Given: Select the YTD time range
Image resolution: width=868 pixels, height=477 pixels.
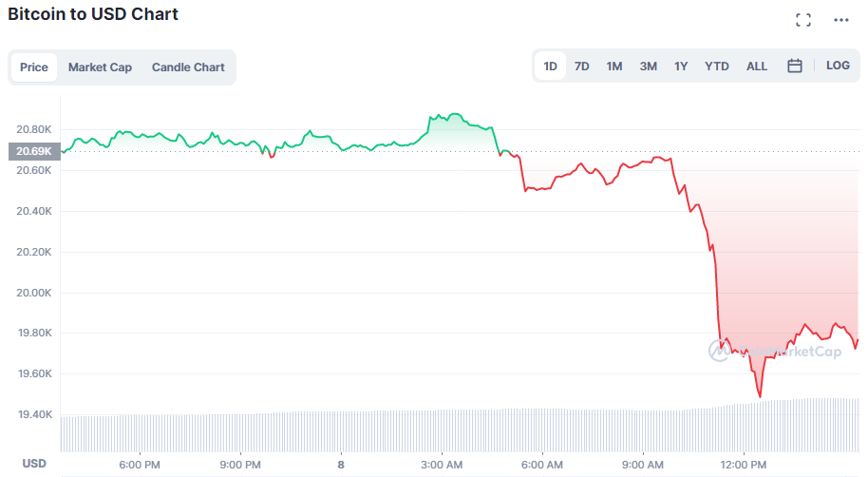Looking at the screenshot, I should click(x=717, y=67).
